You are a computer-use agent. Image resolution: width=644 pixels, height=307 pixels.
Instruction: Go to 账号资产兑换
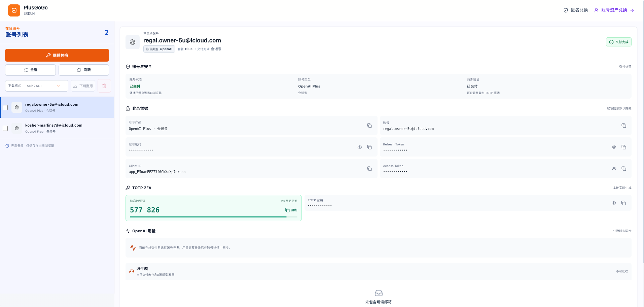coord(614,10)
